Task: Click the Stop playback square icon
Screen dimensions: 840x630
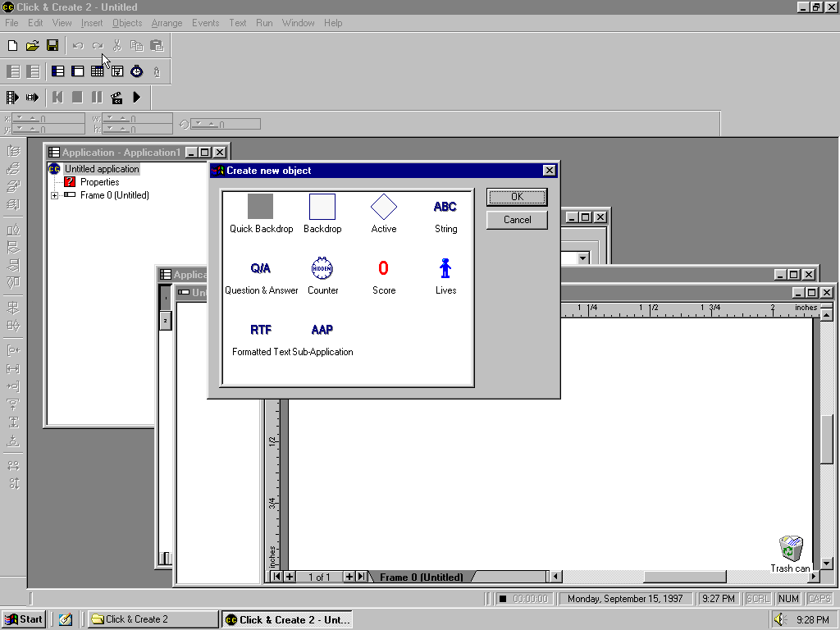Action: coord(77,98)
